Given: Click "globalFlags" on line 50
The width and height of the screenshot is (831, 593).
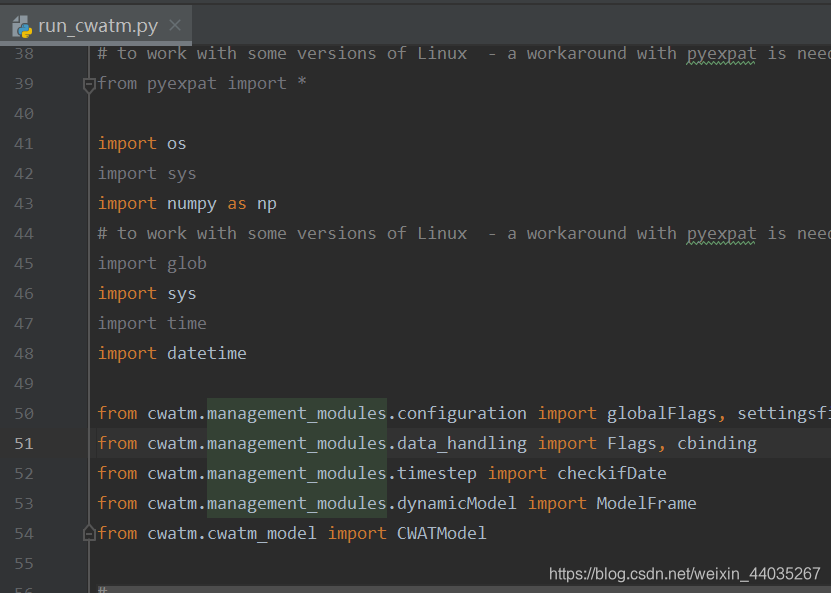Looking at the screenshot, I should (661, 413).
